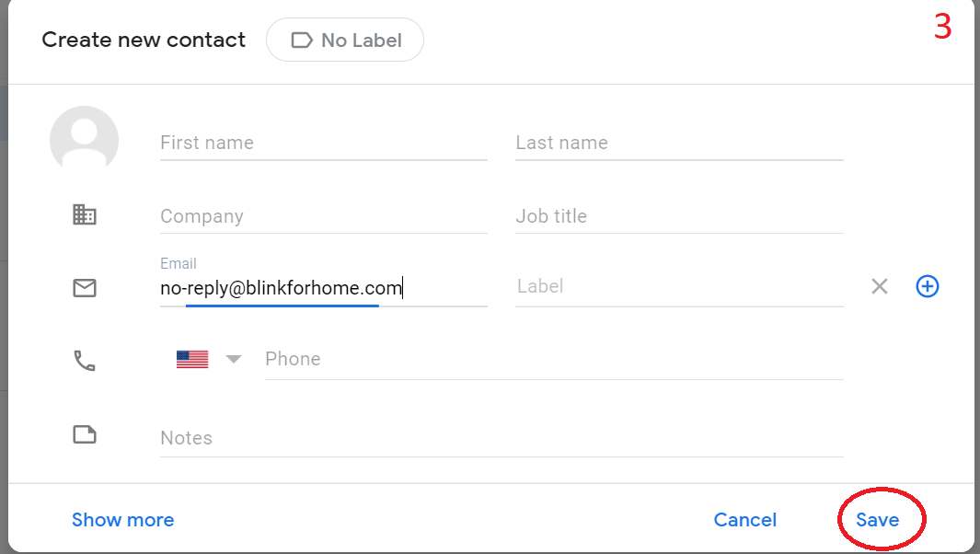Click the phone receiver icon
The height and width of the screenshot is (554, 980).
[84, 359]
